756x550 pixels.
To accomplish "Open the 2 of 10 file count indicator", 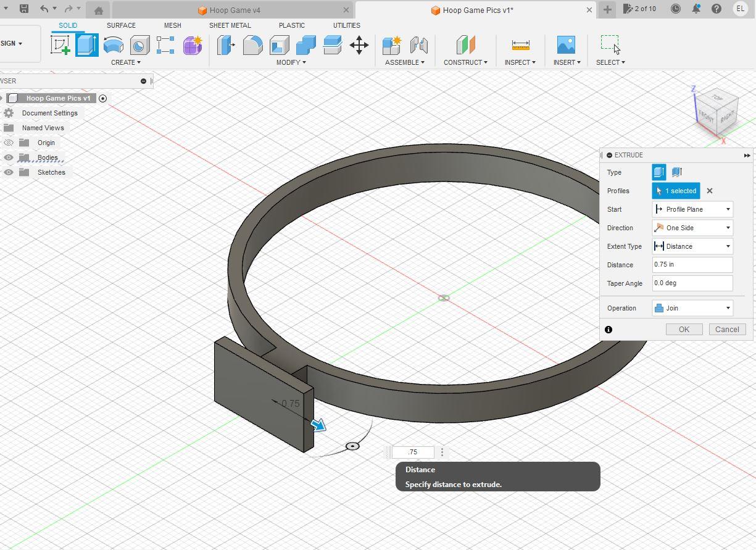I will (640, 9).
